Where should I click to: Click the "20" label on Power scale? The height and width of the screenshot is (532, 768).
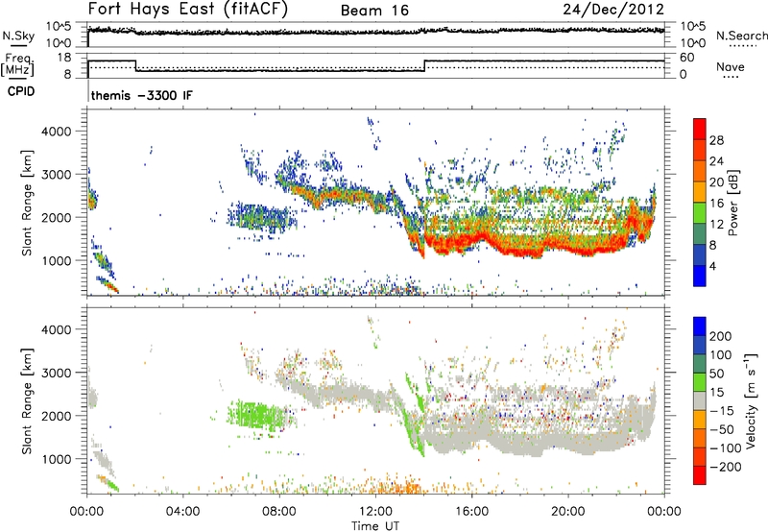tap(716, 182)
